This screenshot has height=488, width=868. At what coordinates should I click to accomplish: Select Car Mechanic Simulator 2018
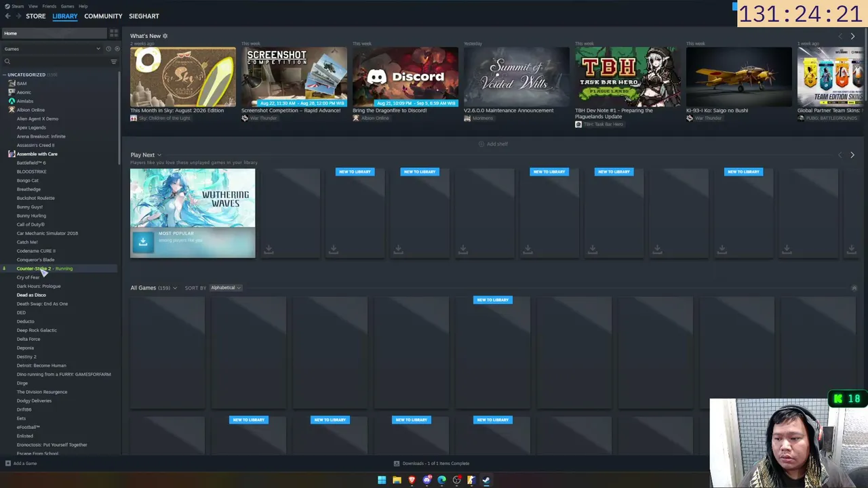click(x=47, y=233)
